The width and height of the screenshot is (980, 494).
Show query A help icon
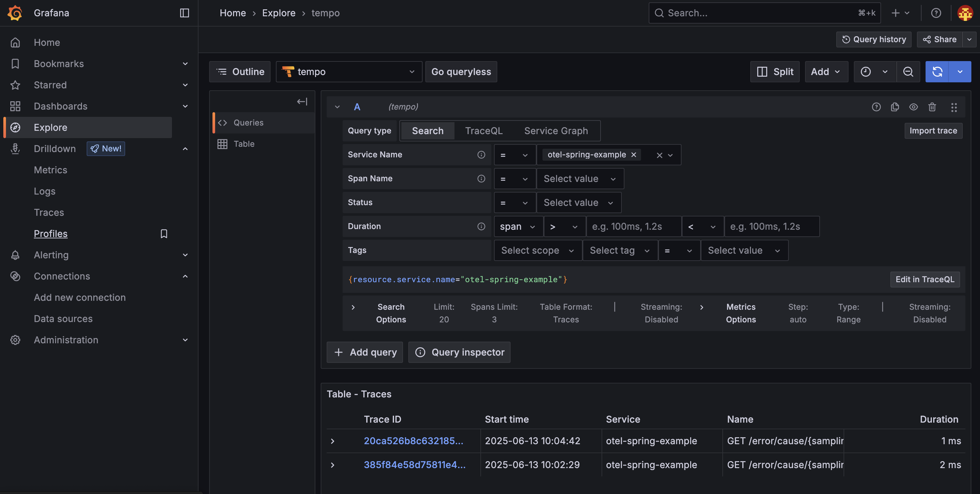point(876,107)
